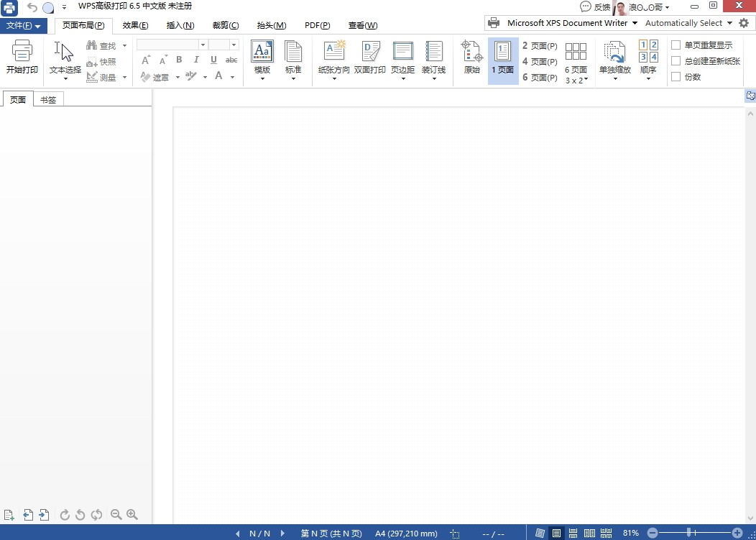Enable the 总创建至新纸张 checkbox
The image size is (756, 540).
[x=676, y=61]
